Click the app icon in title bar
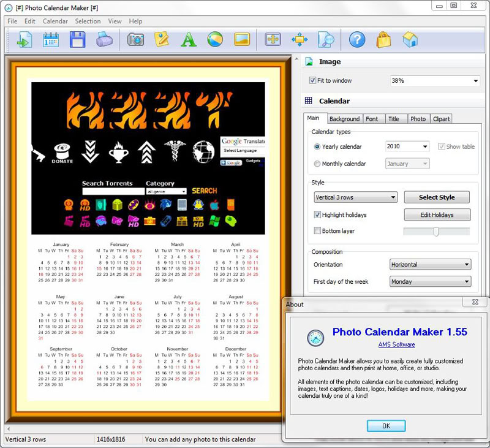 coord(9,8)
